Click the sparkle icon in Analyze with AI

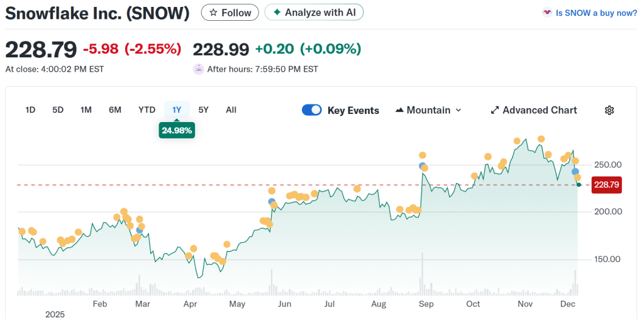pyautogui.click(x=277, y=13)
